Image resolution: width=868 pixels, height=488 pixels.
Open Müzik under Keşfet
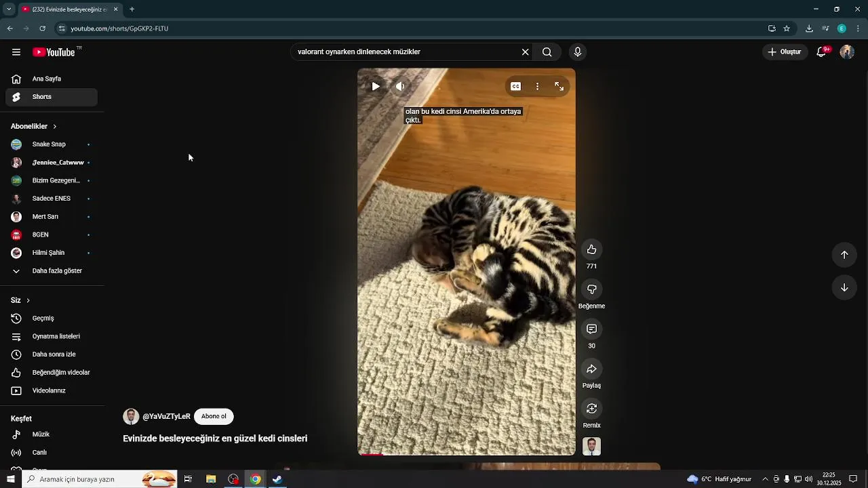(52, 434)
